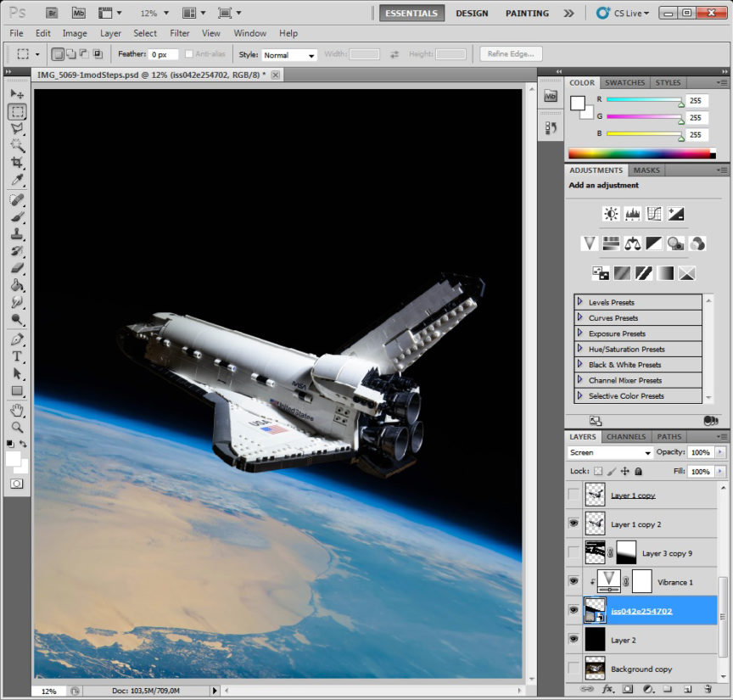Open the Style dropdown set to Normal

click(x=288, y=55)
